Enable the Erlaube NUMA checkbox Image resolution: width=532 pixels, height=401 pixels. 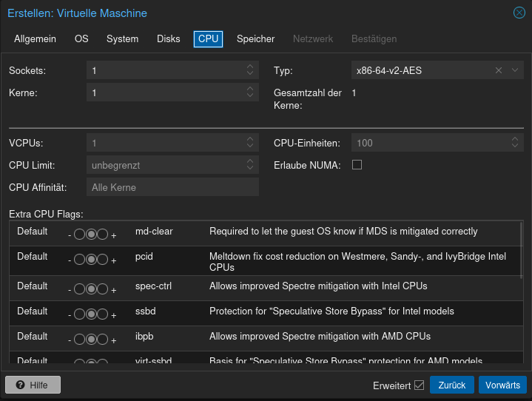(357, 165)
